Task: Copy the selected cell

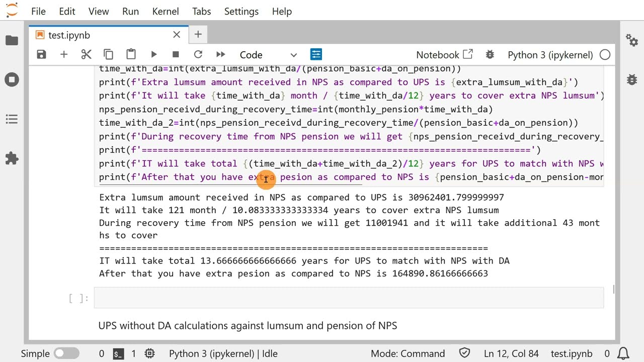Action: [x=108, y=54]
